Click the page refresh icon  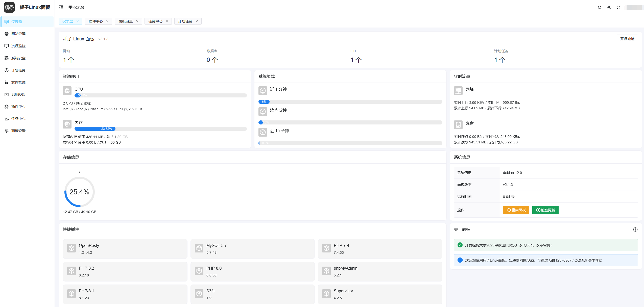[x=599, y=7]
